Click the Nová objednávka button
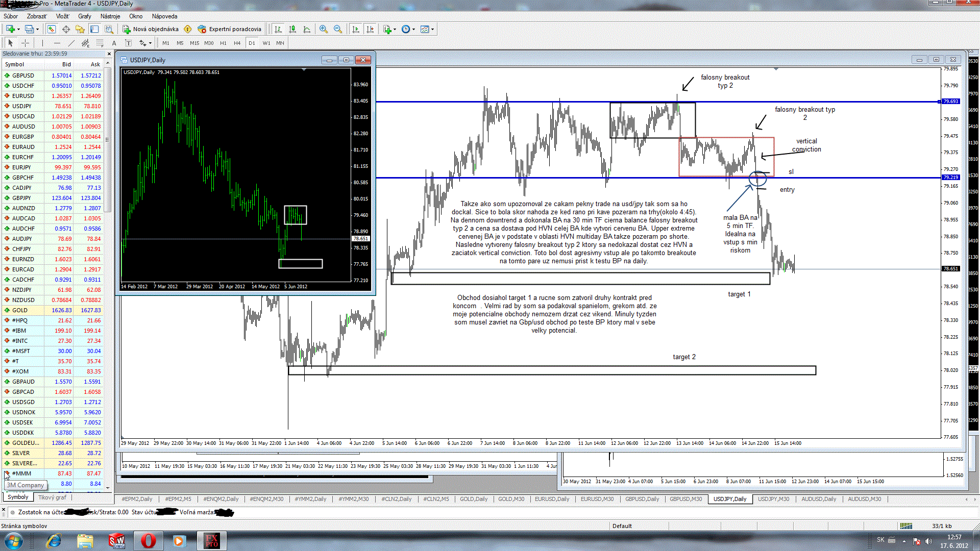This screenshot has height=551, width=980. pyautogui.click(x=151, y=29)
